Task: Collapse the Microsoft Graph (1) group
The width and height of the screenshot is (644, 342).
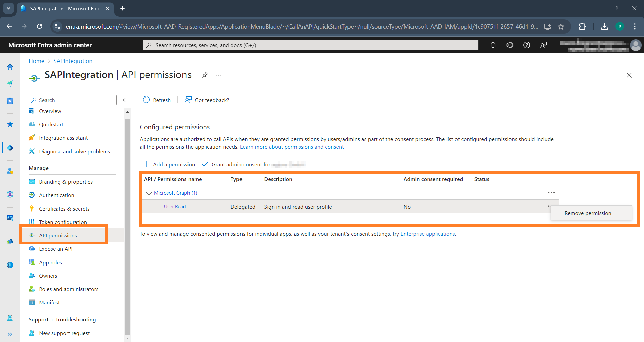Action: 149,193
